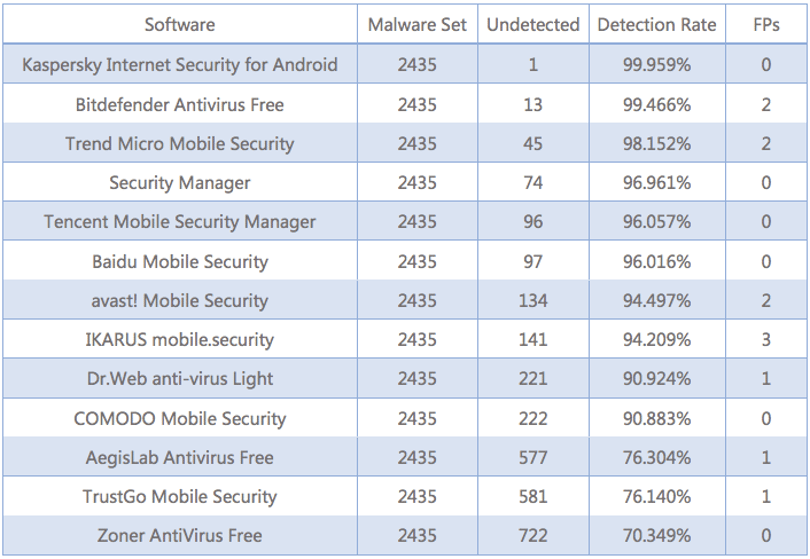This screenshot has height=559, width=810.
Task: Select COMODO Mobile Security cell
Action: (180, 418)
